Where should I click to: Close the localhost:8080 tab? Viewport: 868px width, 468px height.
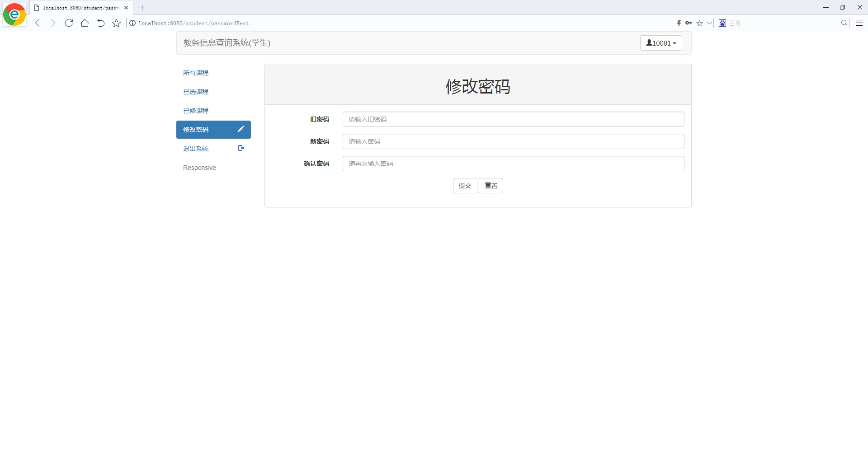(126, 8)
